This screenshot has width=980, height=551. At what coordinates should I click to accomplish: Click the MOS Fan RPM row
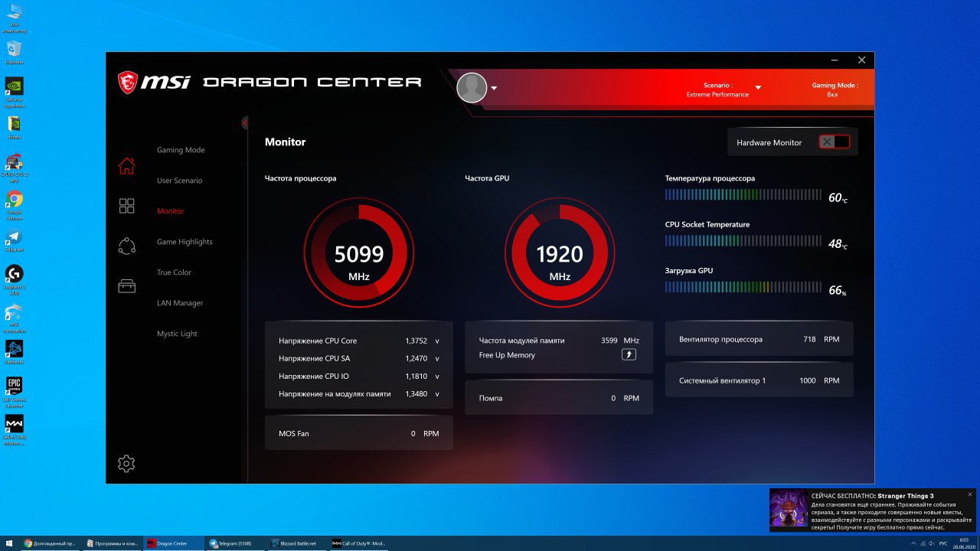359,433
